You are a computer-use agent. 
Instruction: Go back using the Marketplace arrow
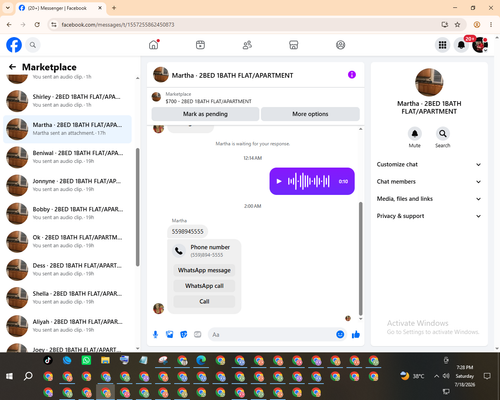point(13,67)
